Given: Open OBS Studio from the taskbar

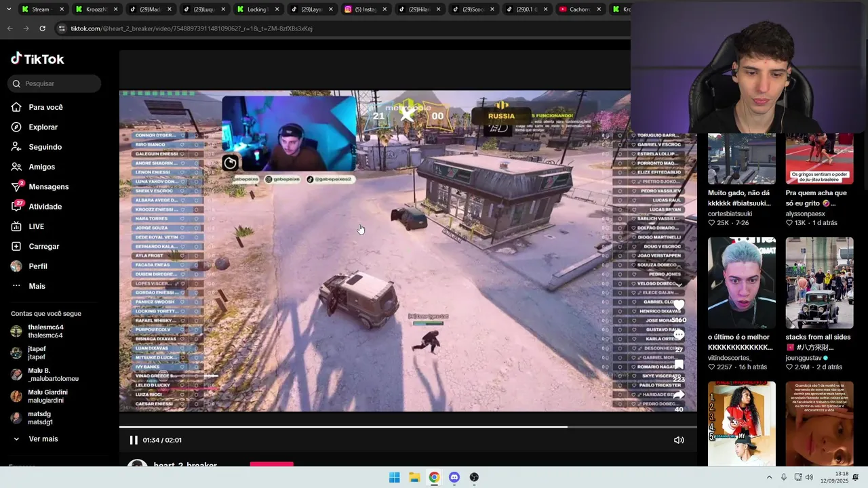Looking at the screenshot, I should point(474,477).
